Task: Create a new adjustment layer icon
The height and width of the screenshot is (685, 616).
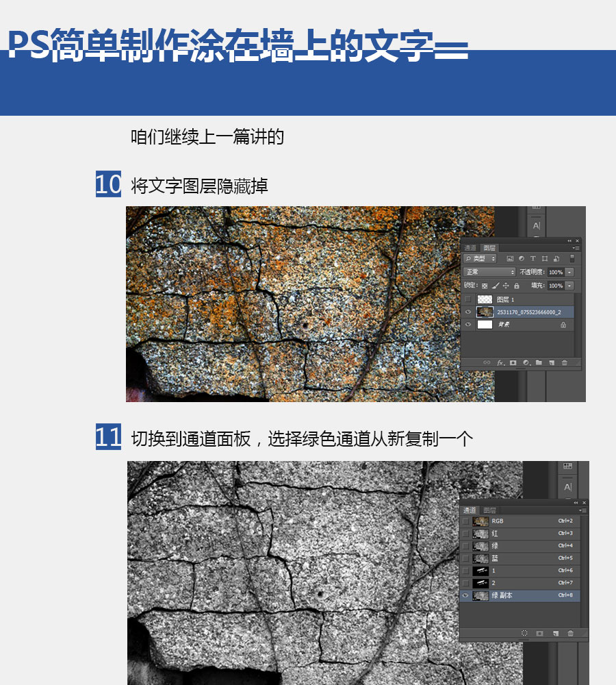Action: click(x=525, y=363)
